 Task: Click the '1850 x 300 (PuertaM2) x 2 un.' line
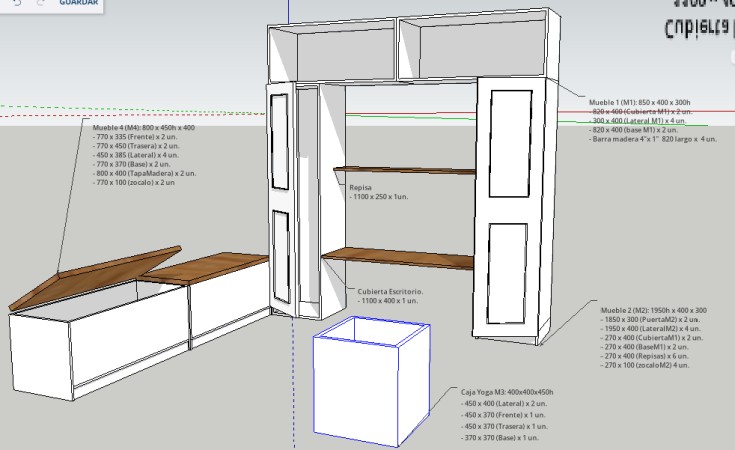pyautogui.click(x=650, y=319)
